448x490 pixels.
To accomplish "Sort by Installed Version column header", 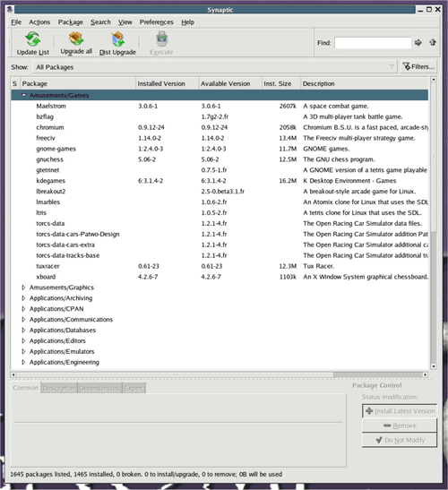I will pyautogui.click(x=168, y=83).
